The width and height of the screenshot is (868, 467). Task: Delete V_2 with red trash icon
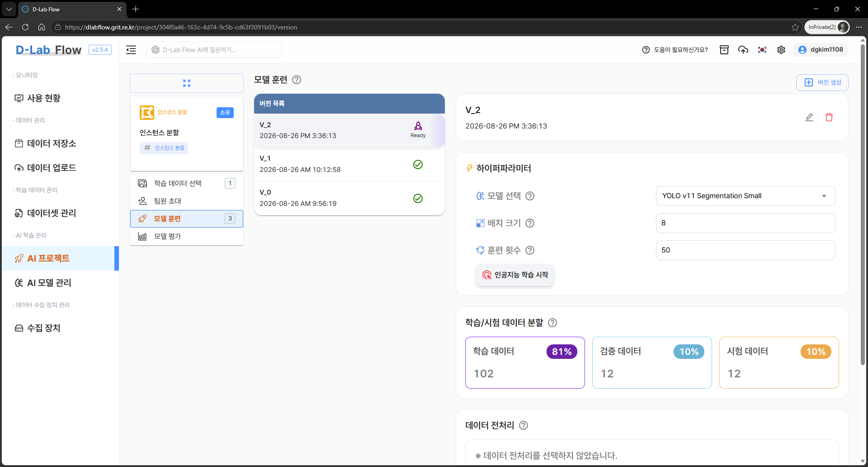[x=829, y=117]
